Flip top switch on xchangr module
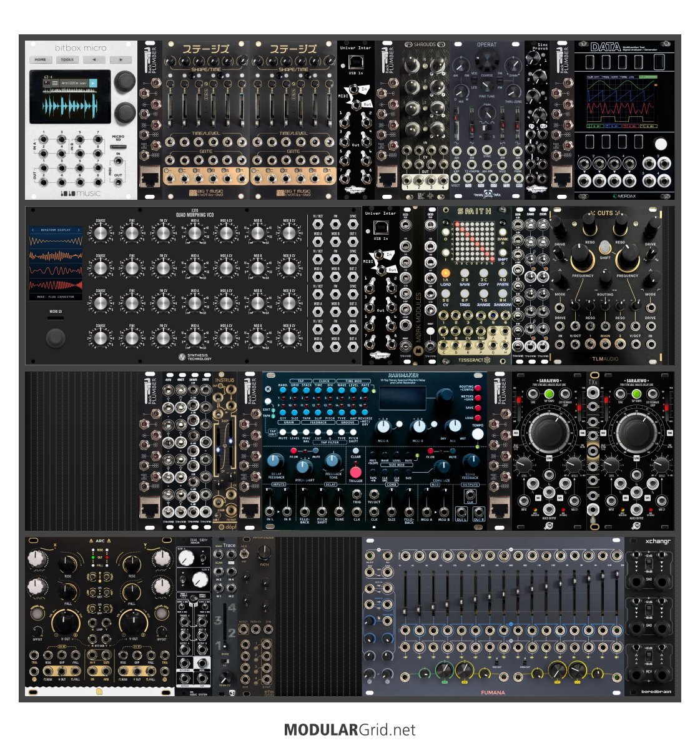Image resolution: width=700 pixels, height=743 pixels. click(649, 563)
